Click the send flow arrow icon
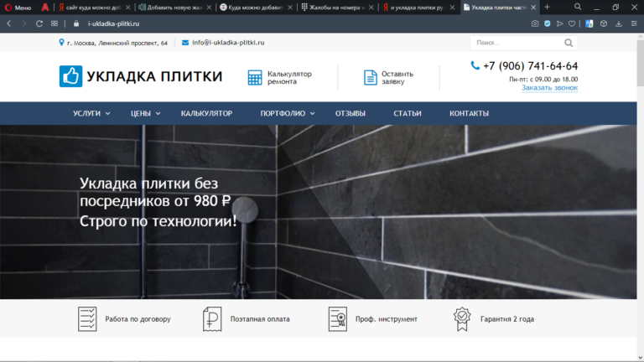This screenshot has height=362, width=644. coord(559,23)
